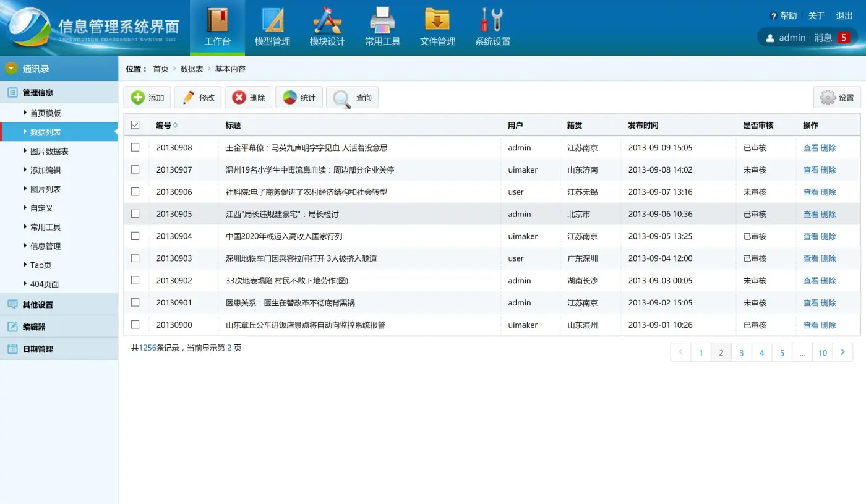
Task: Open the 系统设置 tools icon
Action: (492, 20)
